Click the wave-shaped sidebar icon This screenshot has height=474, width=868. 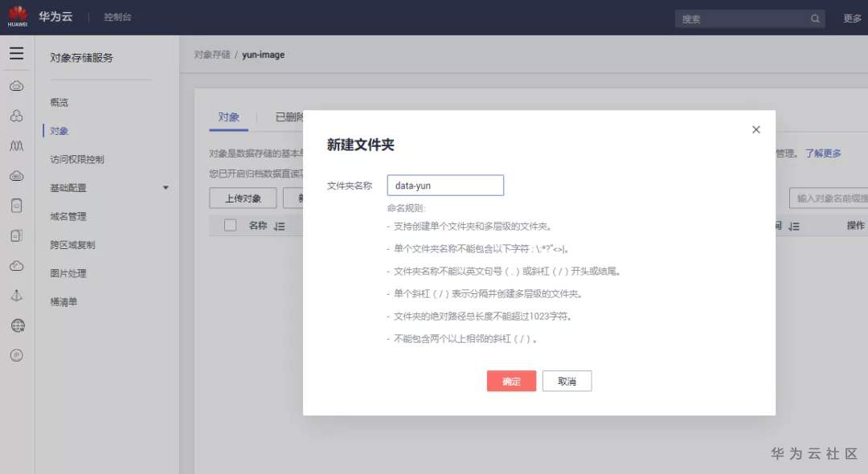click(17, 146)
